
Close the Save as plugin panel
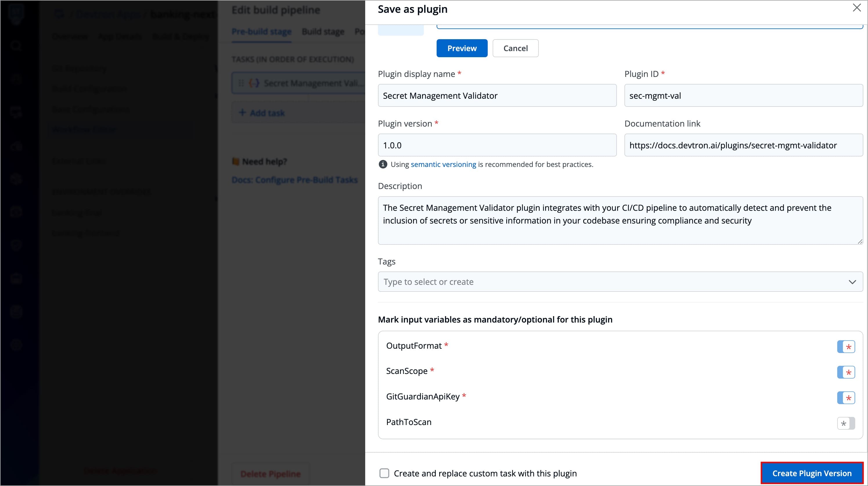857,8
